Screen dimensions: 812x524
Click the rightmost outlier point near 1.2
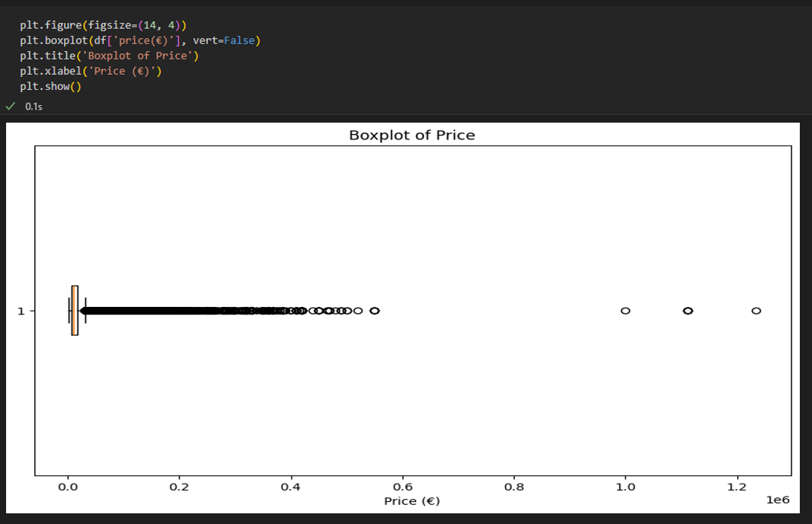coord(756,311)
